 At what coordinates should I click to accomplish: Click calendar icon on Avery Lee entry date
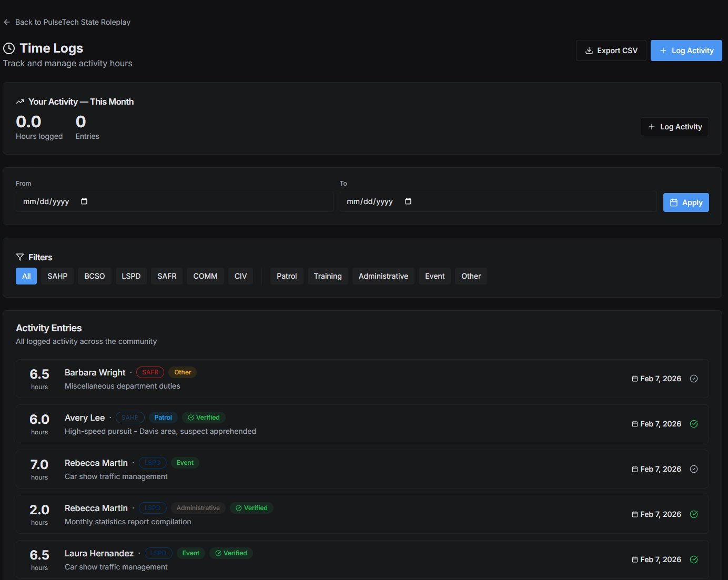pyautogui.click(x=635, y=424)
